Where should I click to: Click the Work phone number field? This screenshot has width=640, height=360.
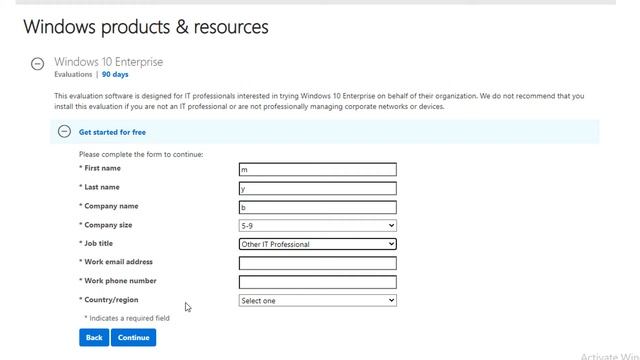318,282
